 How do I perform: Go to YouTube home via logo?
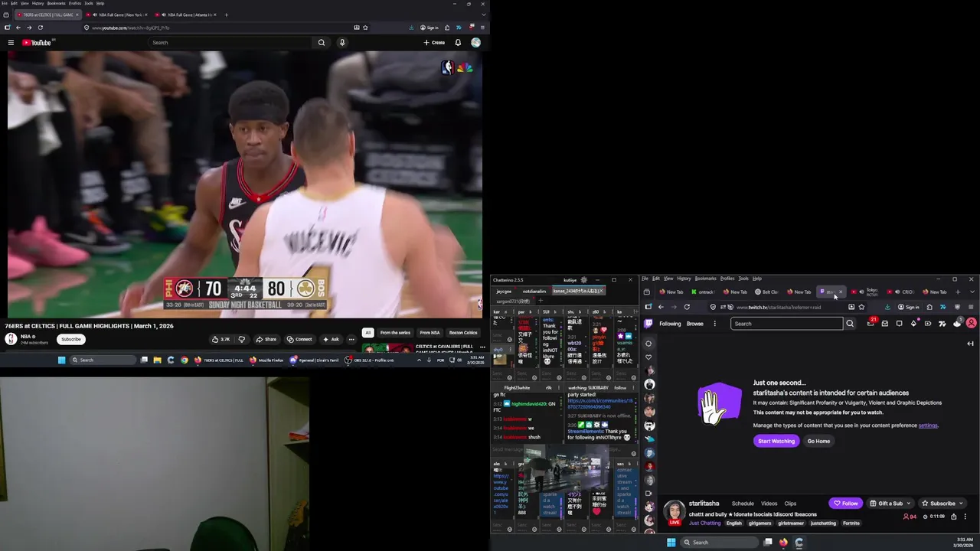pyautogui.click(x=37, y=43)
